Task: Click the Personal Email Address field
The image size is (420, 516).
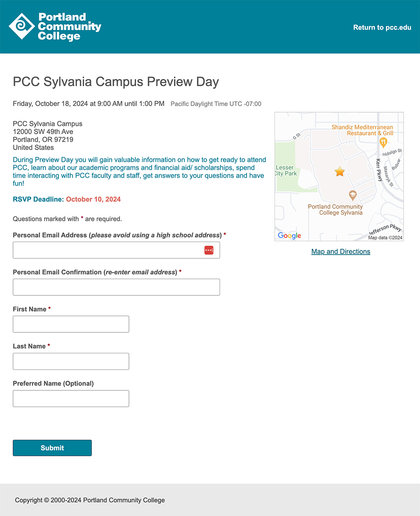Action: pos(116,250)
